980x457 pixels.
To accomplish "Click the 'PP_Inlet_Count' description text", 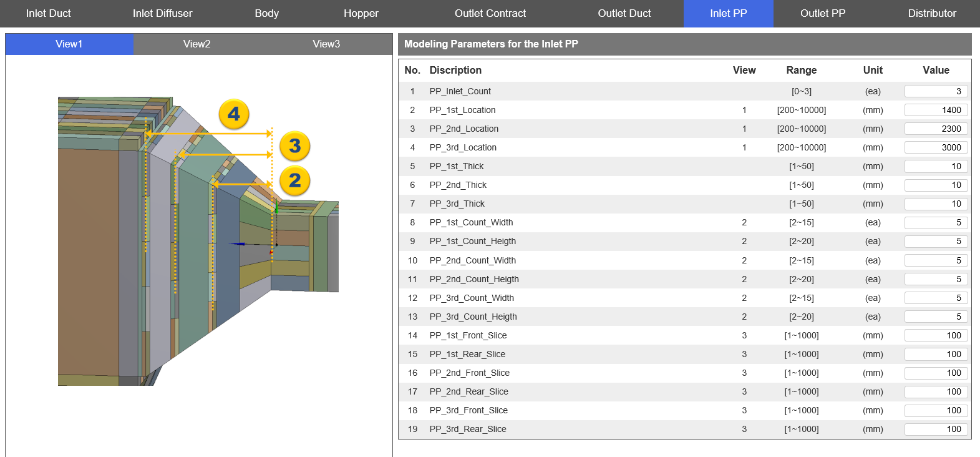I will pyautogui.click(x=460, y=91).
